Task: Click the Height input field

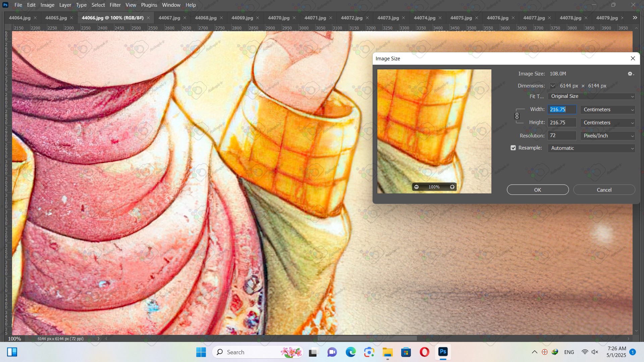Action: (x=562, y=123)
